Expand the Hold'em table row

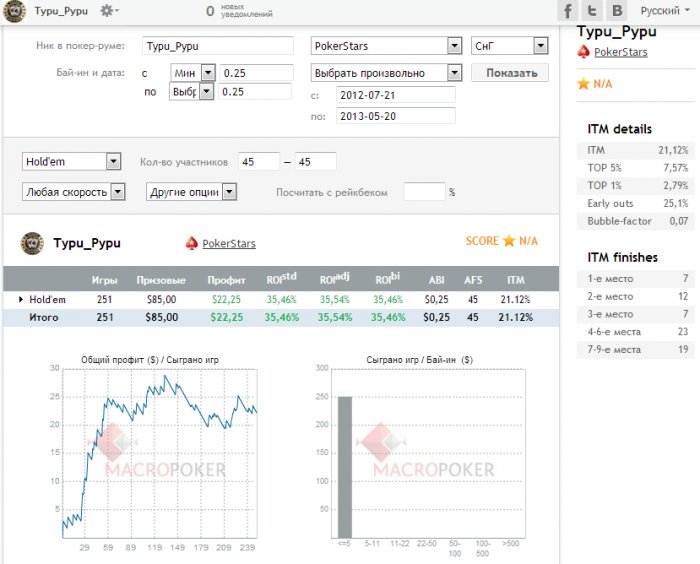click(21, 299)
